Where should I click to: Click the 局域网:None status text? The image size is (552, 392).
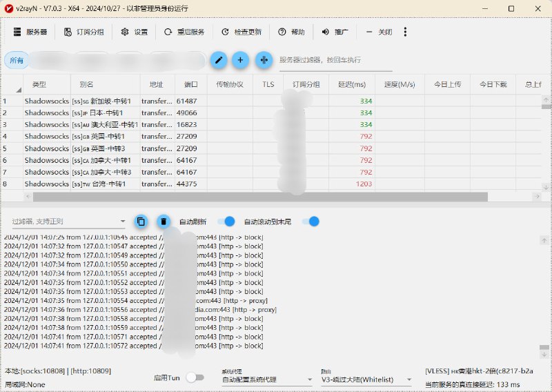25,384
